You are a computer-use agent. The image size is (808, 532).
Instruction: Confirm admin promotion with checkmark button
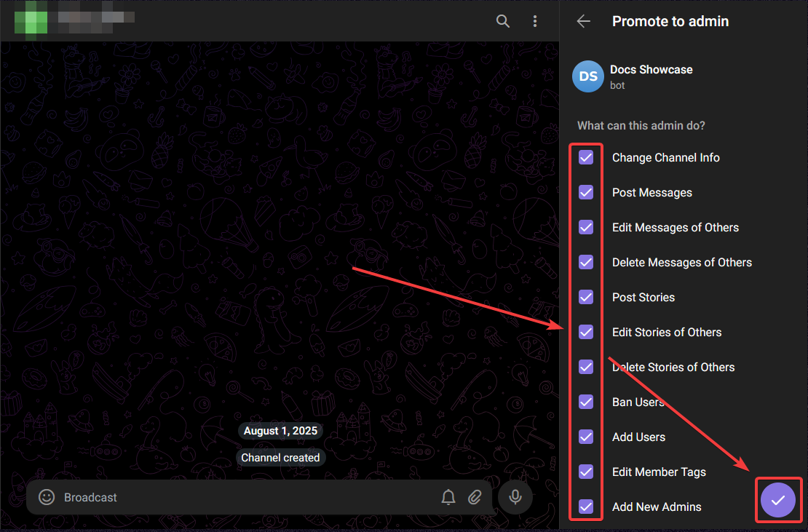778,500
